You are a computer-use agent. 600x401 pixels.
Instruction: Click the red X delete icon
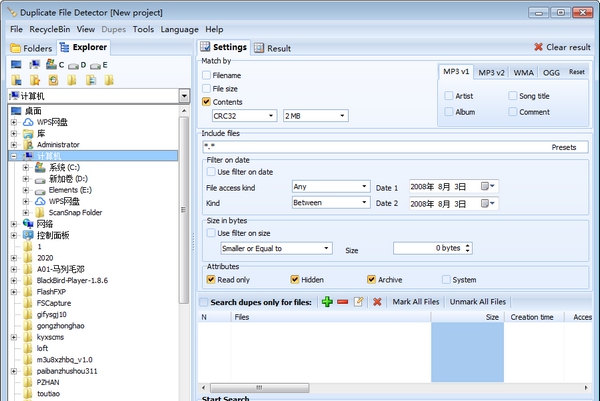coord(377,302)
